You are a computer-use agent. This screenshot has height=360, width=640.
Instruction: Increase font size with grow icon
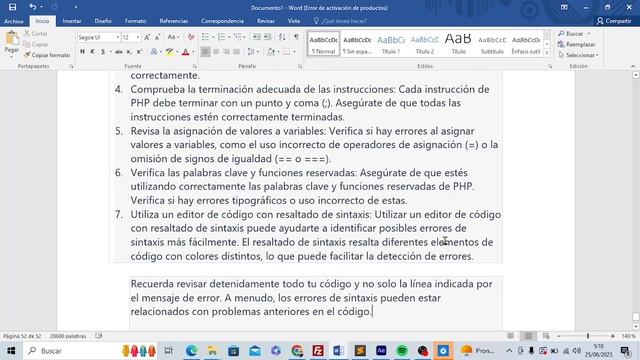coord(147,37)
